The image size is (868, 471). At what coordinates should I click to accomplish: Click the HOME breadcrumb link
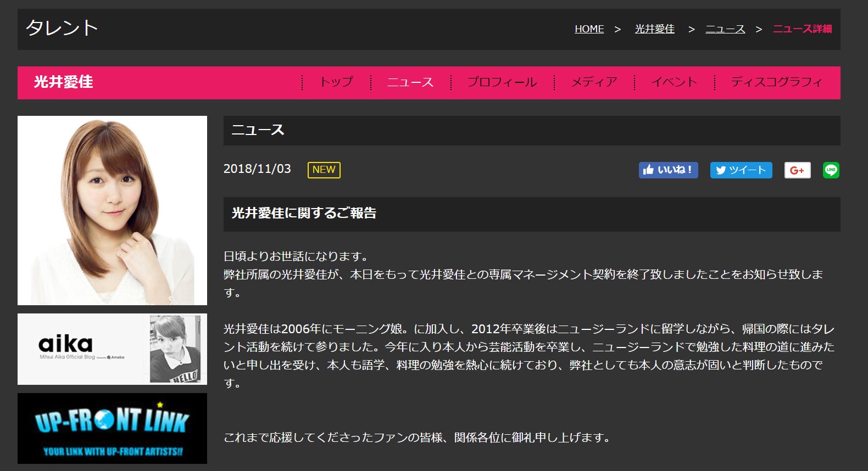coord(589,29)
